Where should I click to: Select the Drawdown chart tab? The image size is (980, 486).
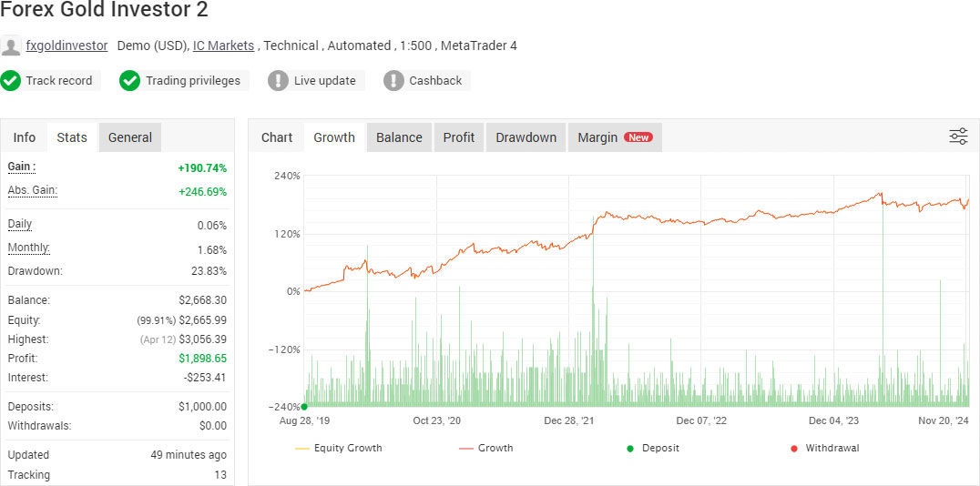tap(526, 137)
